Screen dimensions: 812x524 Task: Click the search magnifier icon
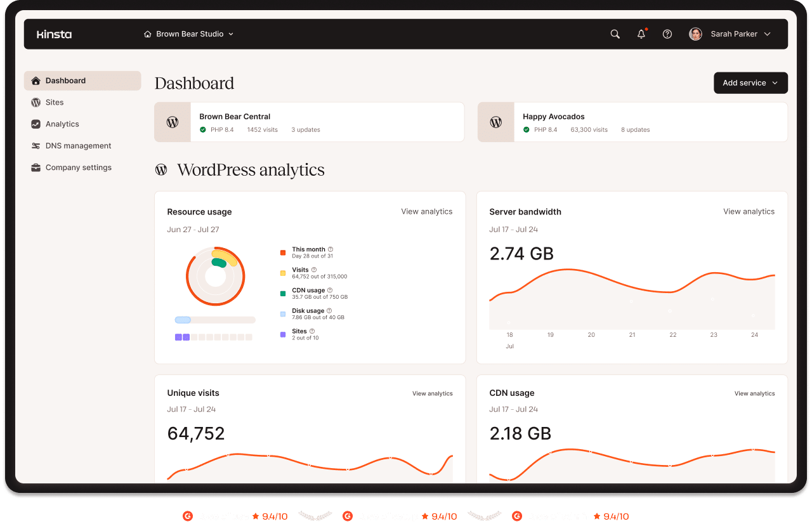click(x=615, y=34)
